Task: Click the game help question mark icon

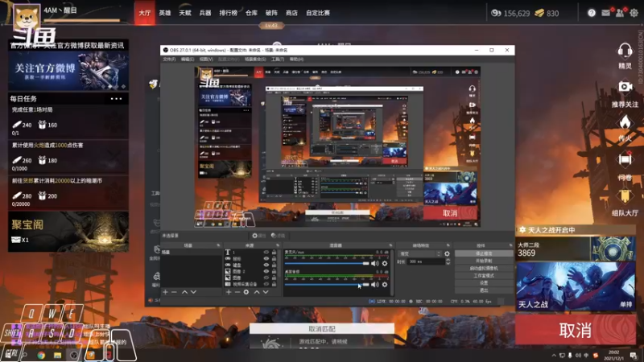Action: click(x=592, y=13)
